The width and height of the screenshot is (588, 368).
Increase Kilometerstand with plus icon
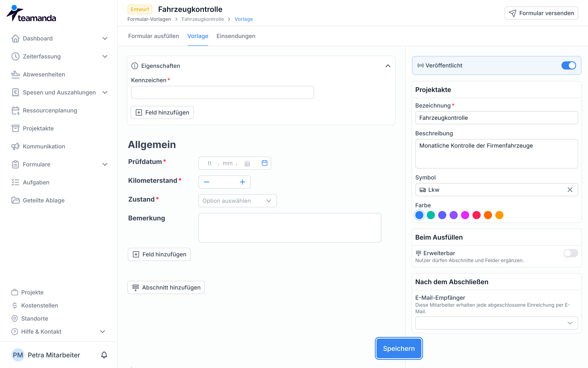243,182
